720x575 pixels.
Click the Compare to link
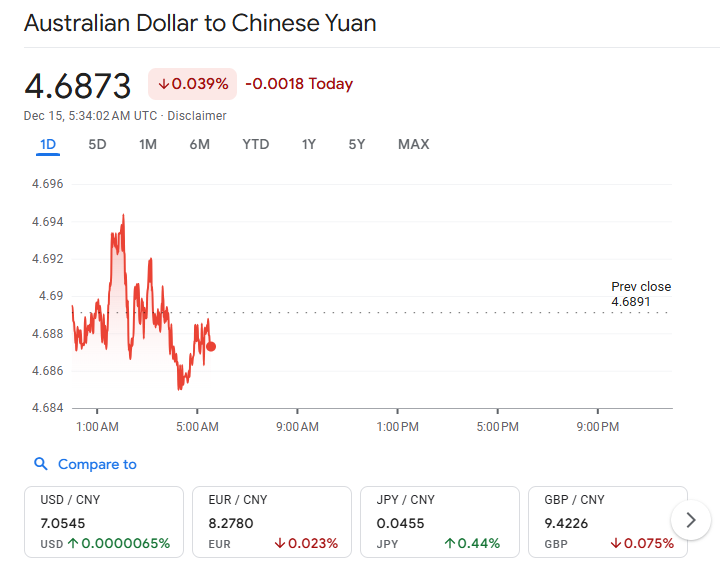pyautogui.click(x=97, y=464)
